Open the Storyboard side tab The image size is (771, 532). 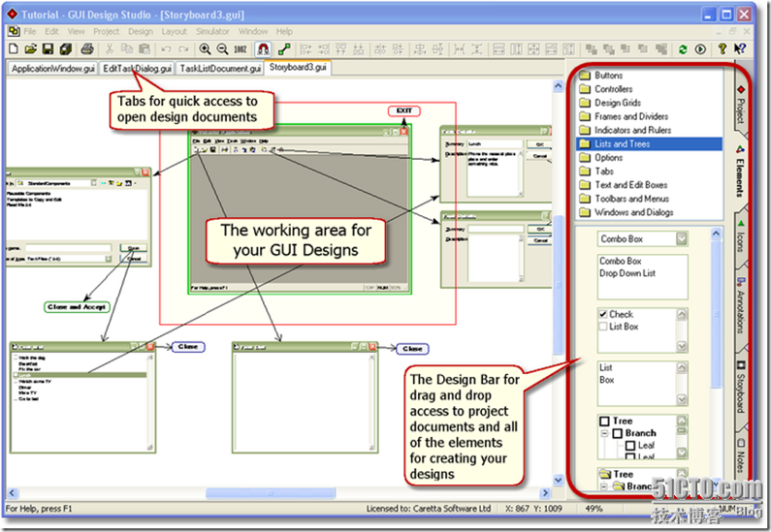click(741, 388)
